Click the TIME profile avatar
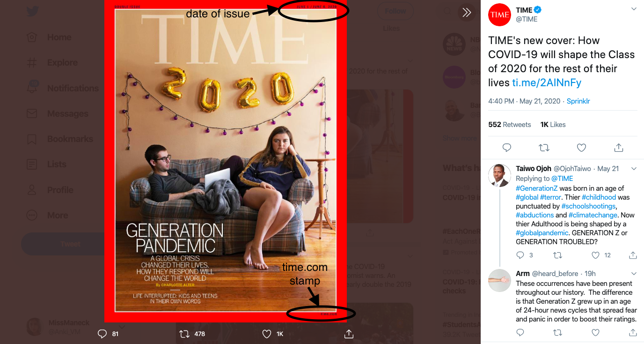Viewport: 644px width, 344px height. pos(499,15)
